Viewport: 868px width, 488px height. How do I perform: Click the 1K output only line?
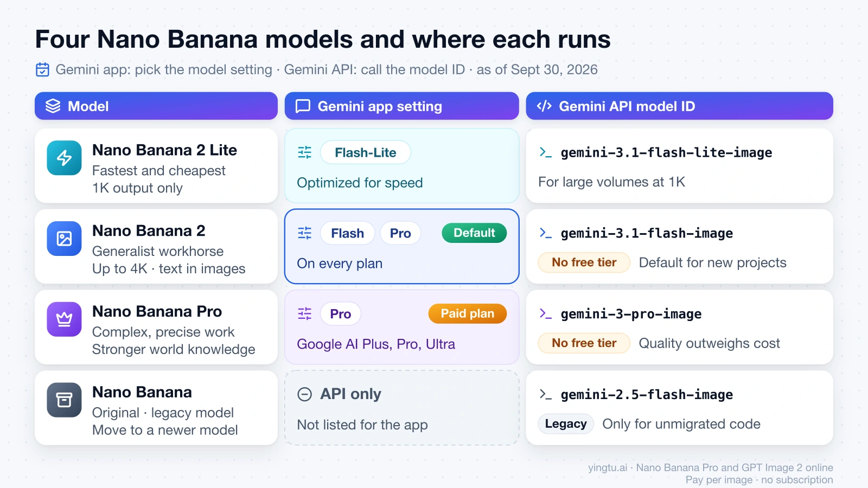point(137,188)
